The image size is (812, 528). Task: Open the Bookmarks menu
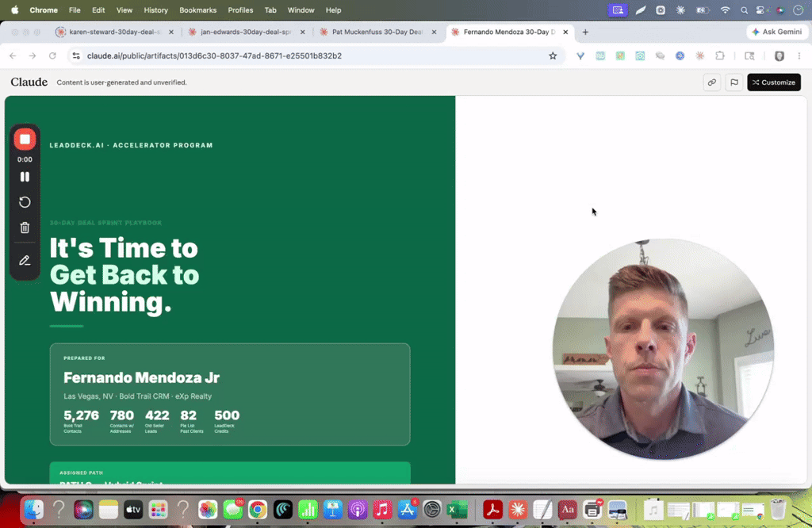click(197, 10)
